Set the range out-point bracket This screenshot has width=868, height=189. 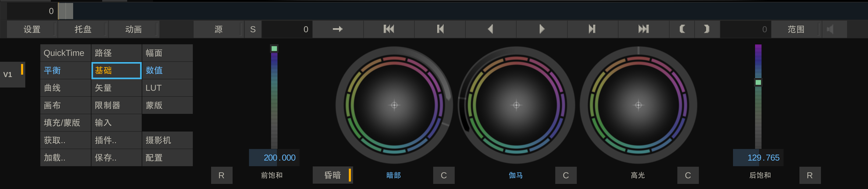click(707, 29)
